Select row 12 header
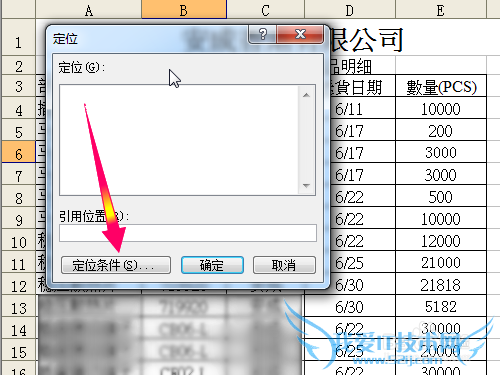 (19, 284)
